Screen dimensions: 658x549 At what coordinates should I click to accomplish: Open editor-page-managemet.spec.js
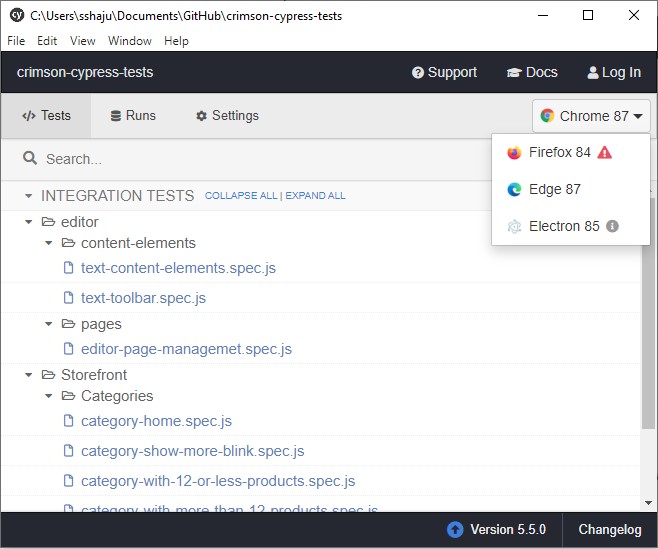click(186, 349)
